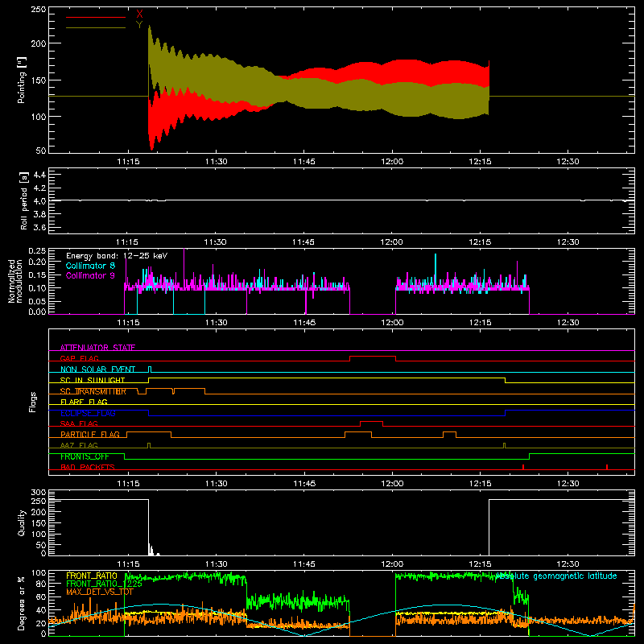The height and width of the screenshot is (644, 644).
Task: Click the NON_SOLAR_EVENT flag label
Action: tap(97, 369)
